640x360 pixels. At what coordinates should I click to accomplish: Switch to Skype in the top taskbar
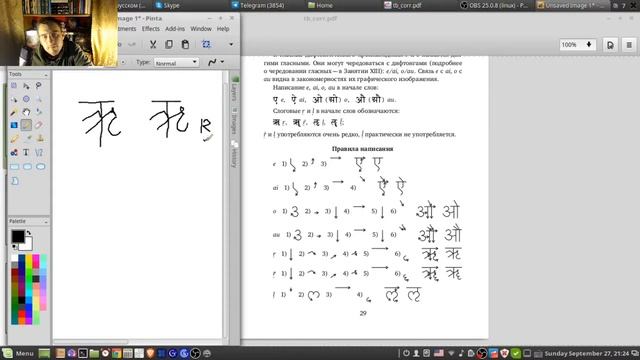(168, 5)
